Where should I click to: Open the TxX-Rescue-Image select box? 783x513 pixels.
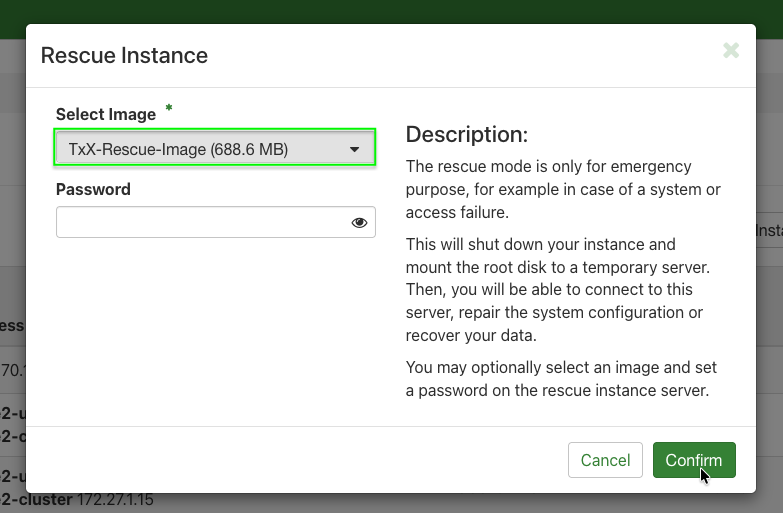pos(200,150)
